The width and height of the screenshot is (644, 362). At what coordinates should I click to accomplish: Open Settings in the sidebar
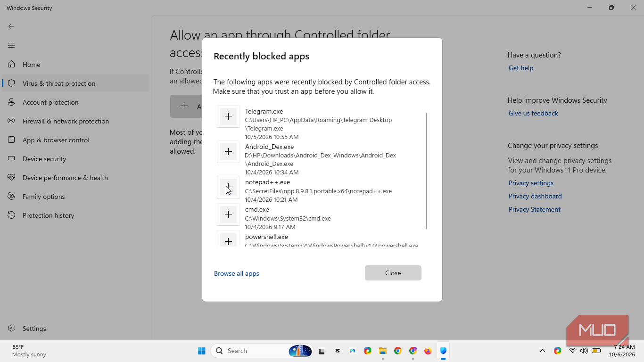(75, 329)
